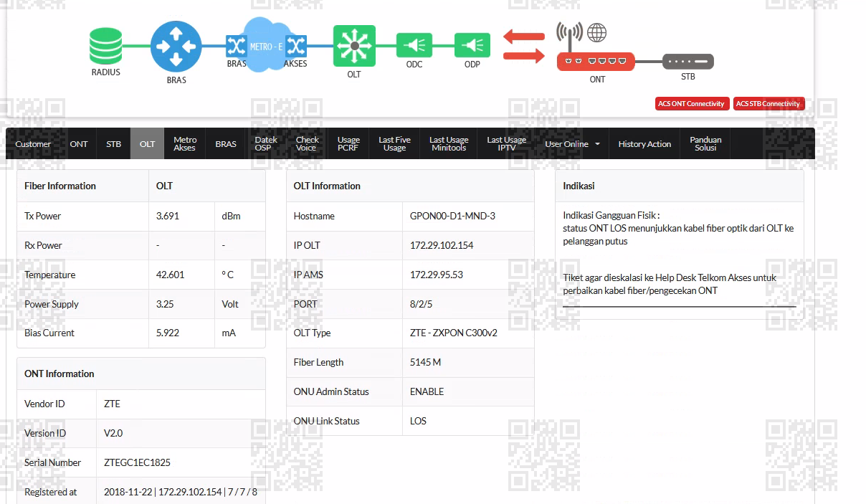Image resolution: width=866 pixels, height=504 pixels.
Task: Open the Metro Akses tab
Action: [x=185, y=144]
